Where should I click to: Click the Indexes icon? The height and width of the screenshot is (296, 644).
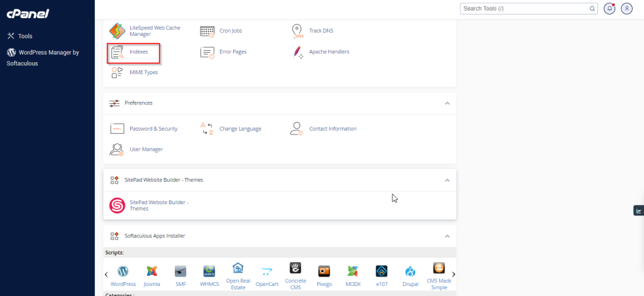pos(118,52)
